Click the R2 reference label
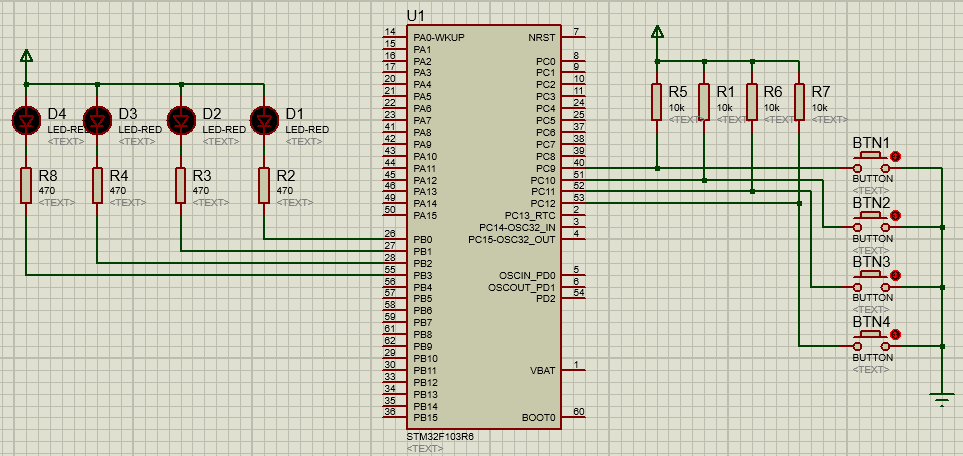The width and height of the screenshot is (963, 456). pos(286,176)
